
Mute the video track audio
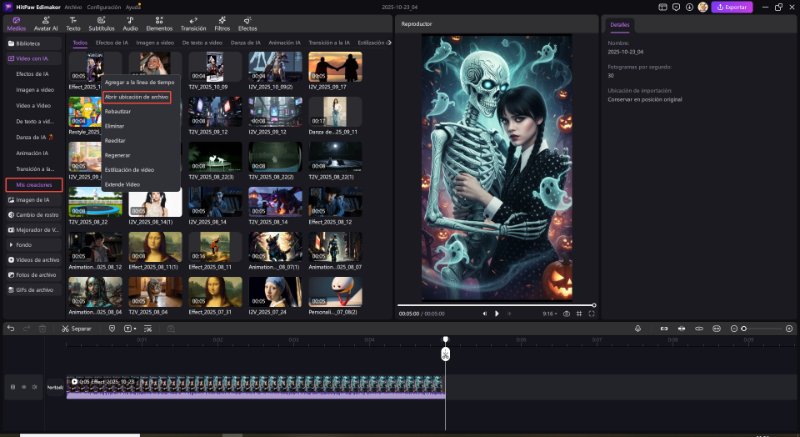pos(34,386)
